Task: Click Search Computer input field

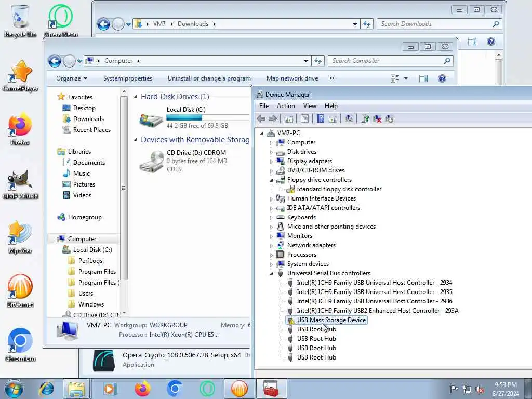Action: point(390,61)
